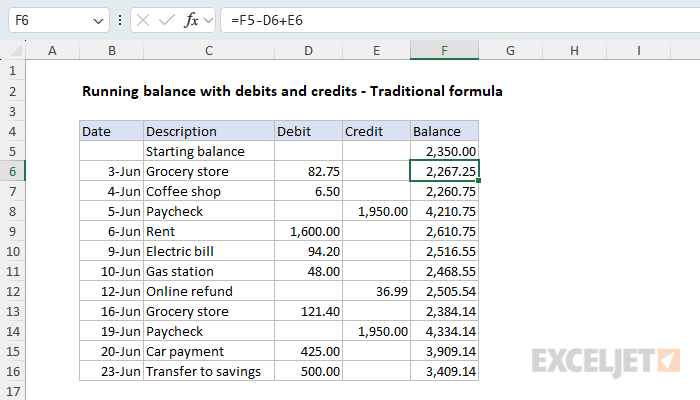This screenshot has height=400, width=700.
Task: Select debit cell 1,600.00
Action: tap(308, 231)
